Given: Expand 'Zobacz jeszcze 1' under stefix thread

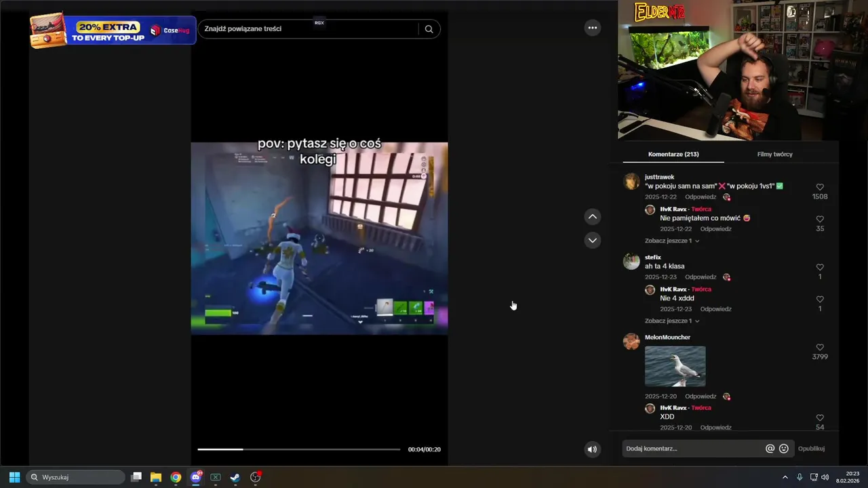Looking at the screenshot, I should pyautogui.click(x=672, y=321).
